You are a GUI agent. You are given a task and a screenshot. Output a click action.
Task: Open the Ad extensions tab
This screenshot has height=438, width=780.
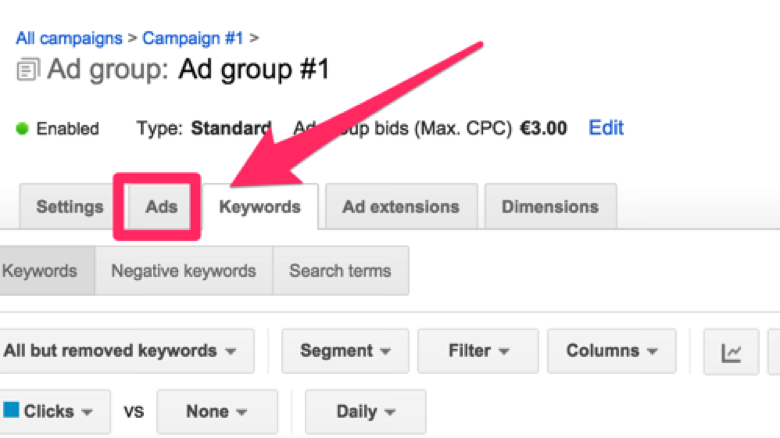(400, 207)
